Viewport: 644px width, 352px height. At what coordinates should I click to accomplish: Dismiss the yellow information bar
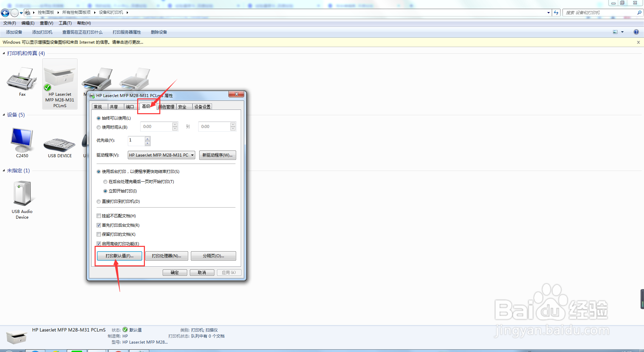[638, 42]
